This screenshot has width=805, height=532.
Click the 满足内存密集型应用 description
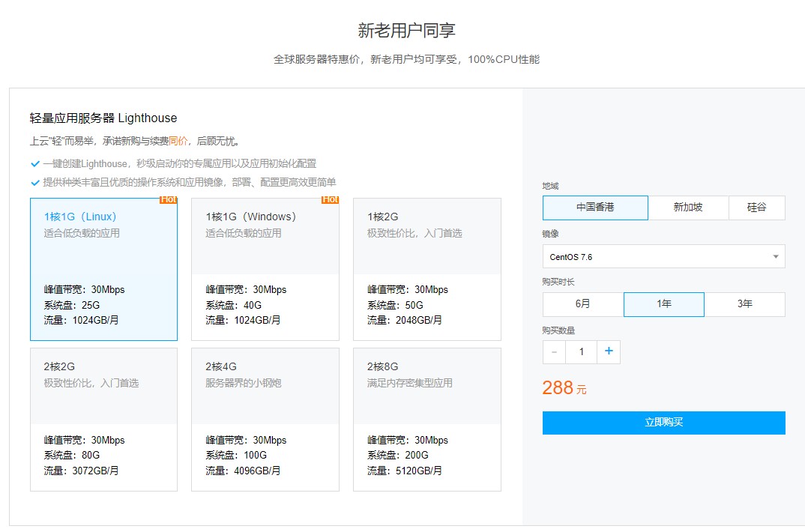pyautogui.click(x=410, y=383)
